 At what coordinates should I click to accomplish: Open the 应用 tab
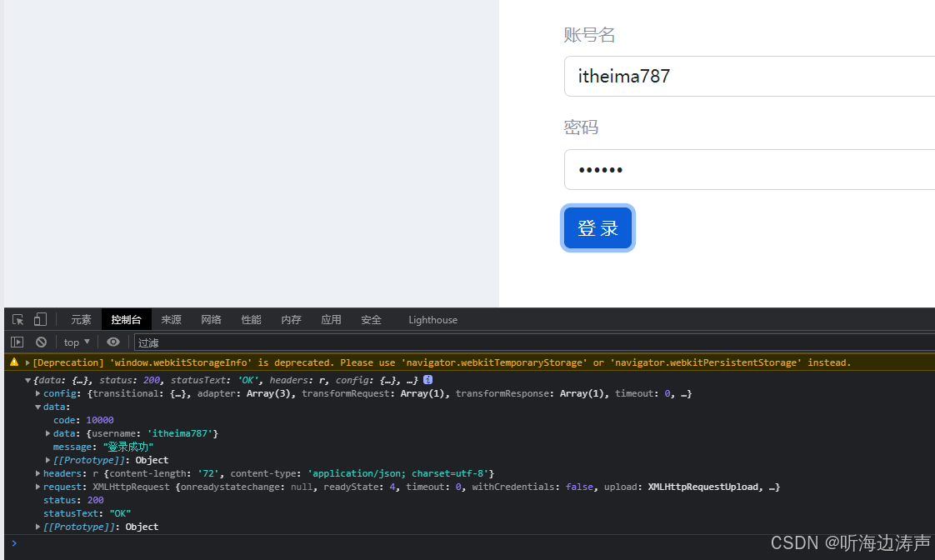coord(331,320)
